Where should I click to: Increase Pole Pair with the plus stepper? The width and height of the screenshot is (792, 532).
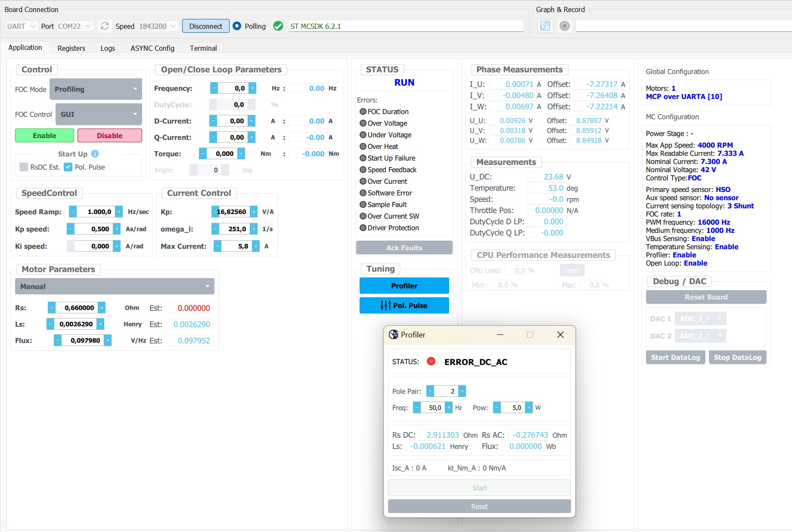pos(462,391)
